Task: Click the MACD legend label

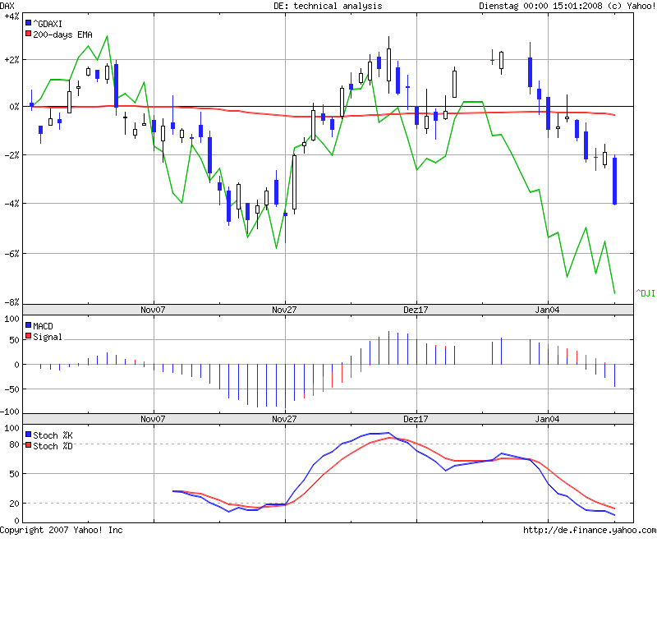Action: (x=44, y=326)
